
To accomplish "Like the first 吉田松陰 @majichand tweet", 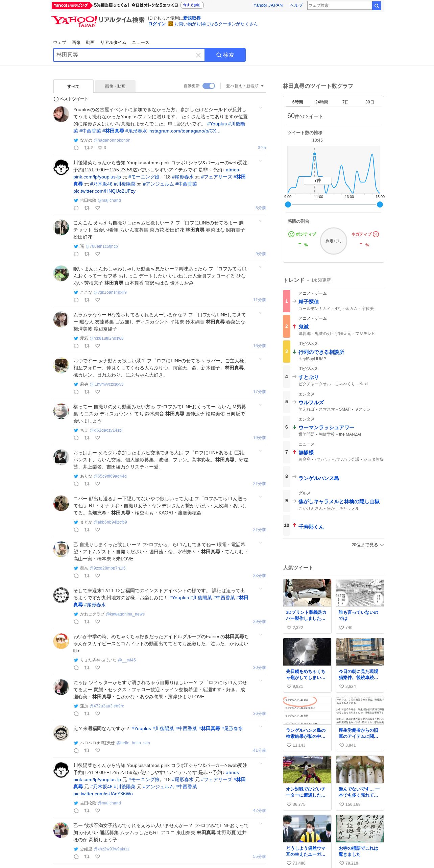I will 98,208.
